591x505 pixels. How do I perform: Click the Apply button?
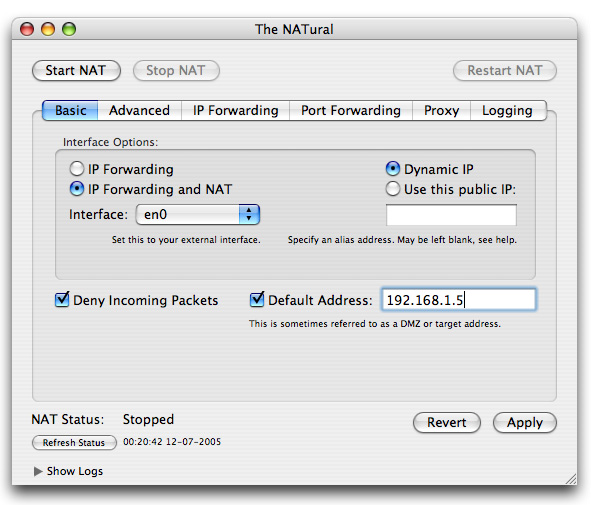pos(525,422)
